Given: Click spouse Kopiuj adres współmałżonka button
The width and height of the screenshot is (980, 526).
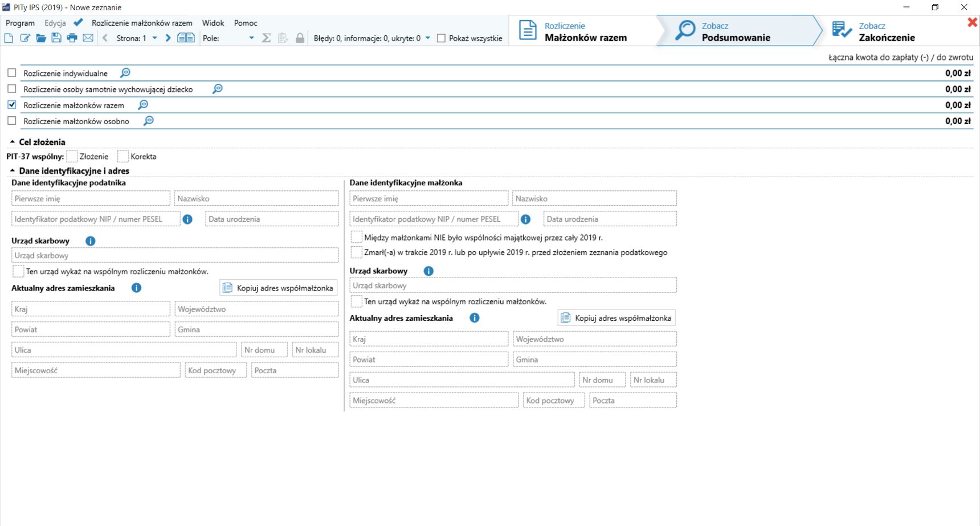Looking at the screenshot, I should 616,318.
